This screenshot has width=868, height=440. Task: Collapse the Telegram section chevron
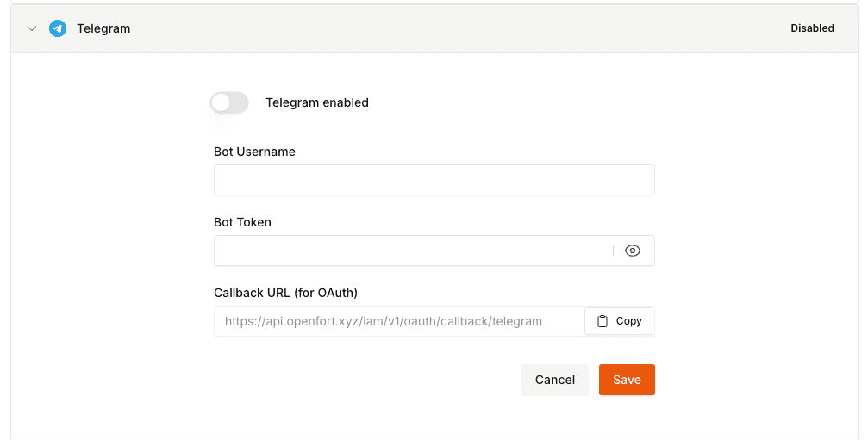click(32, 28)
